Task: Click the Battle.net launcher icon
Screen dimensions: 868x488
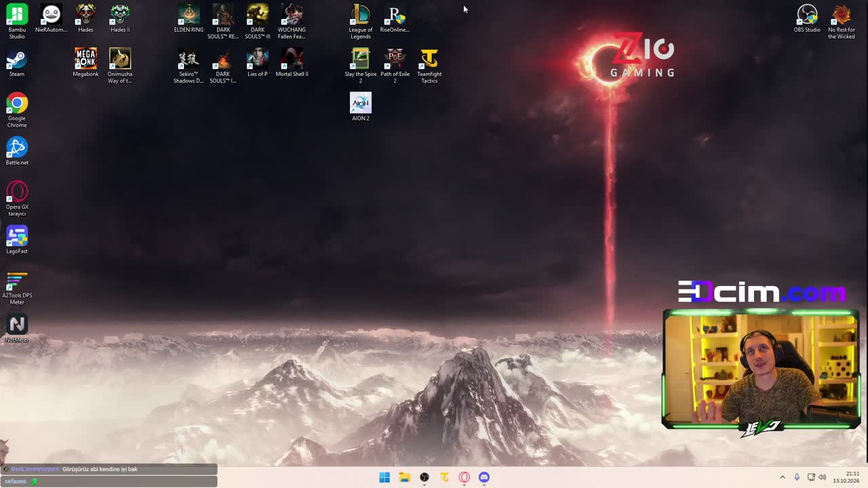Action: 17,151
